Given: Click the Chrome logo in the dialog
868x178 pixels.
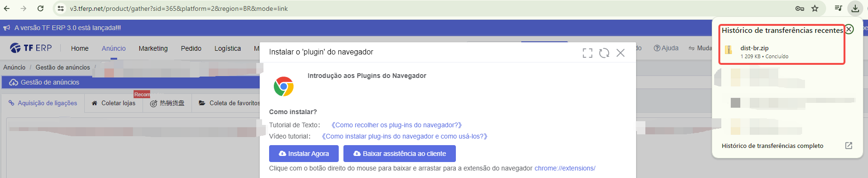Looking at the screenshot, I should click(x=284, y=86).
